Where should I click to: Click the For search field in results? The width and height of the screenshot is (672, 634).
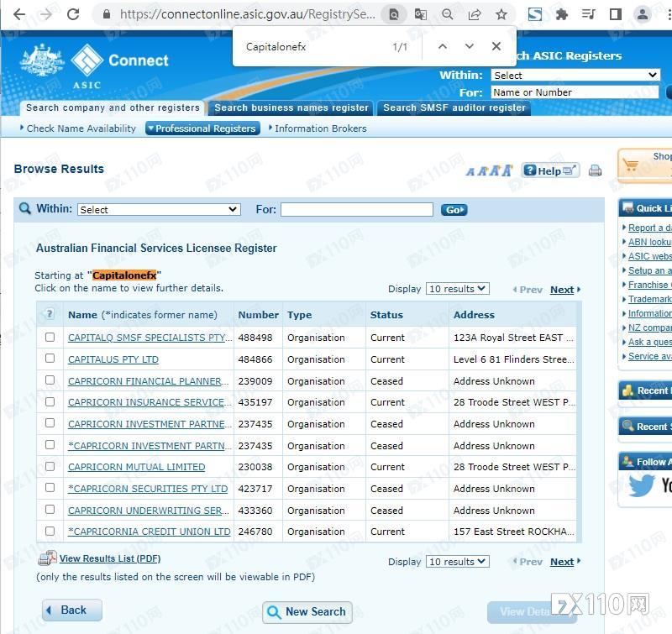[356, 209]
